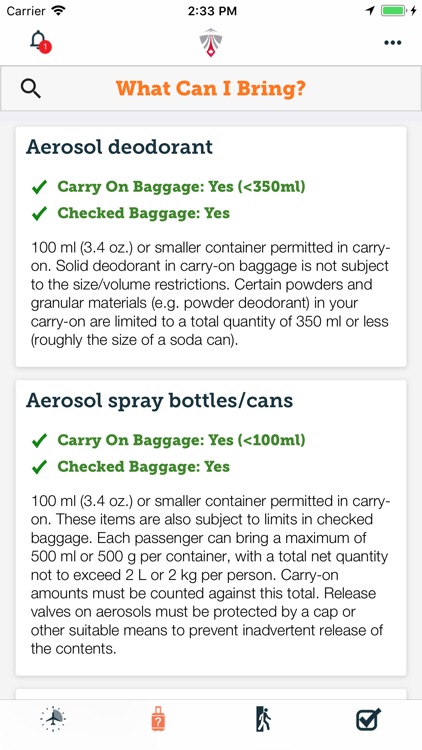Tap the deodorant Checked Baggage checkmark

(x=39, y=213)
